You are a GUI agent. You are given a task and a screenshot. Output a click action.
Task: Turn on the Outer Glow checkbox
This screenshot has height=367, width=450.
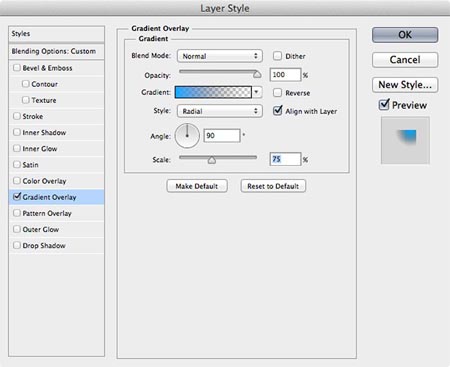point(17,229)
